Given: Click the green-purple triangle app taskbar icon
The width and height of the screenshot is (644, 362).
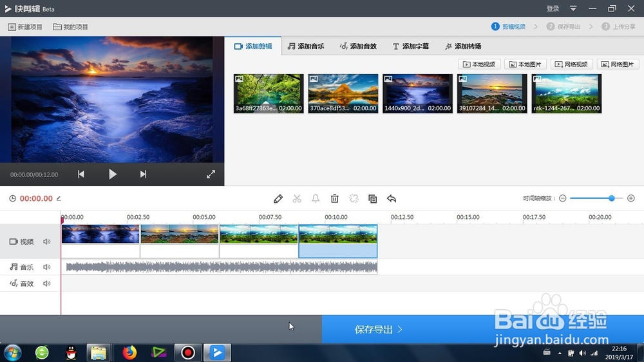Looking at the screenshot, I should click(x=158, y=352).
